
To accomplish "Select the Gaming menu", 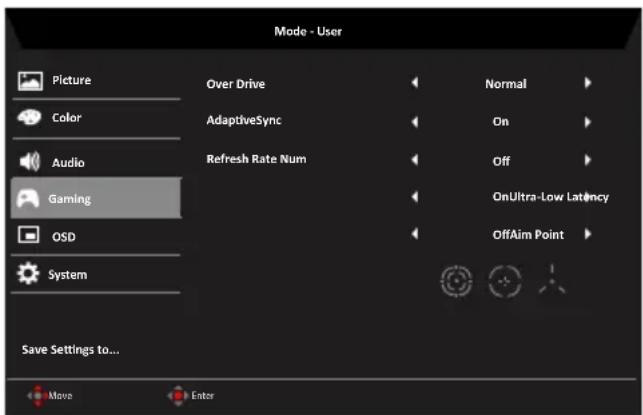I will [x=96, y=198].
